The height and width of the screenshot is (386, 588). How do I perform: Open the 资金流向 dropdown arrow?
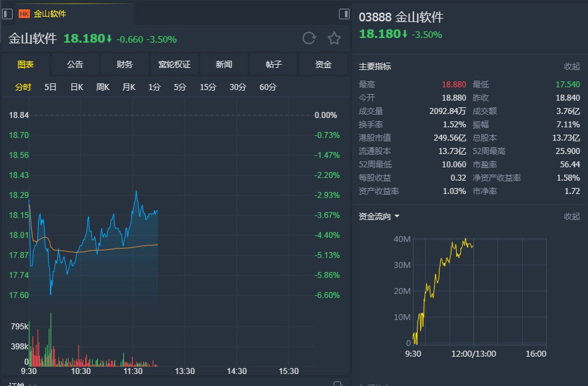click(397, 217)
